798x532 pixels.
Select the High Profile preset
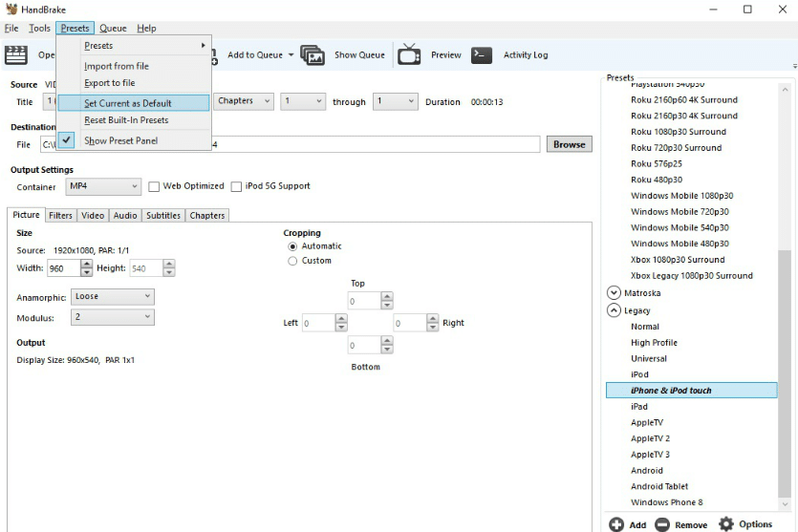click(654, 343)
